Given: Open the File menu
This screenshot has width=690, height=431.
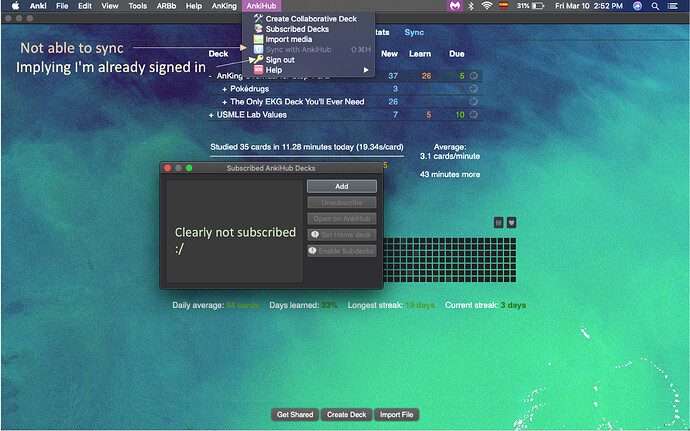Looking at the screenshot, I should (62, 6).
